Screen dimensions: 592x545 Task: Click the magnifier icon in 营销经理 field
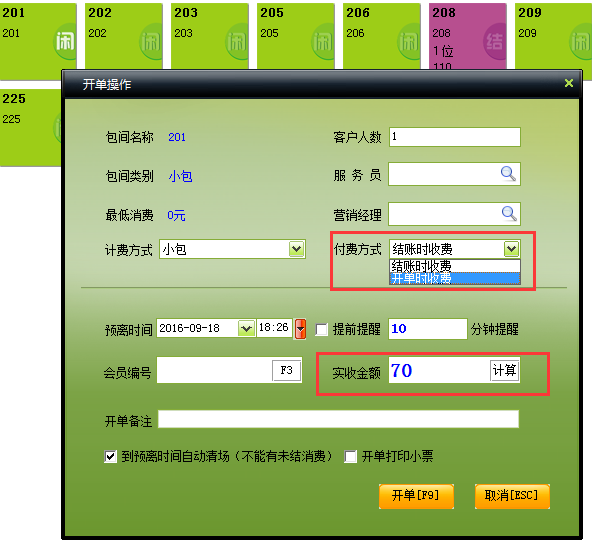509,214
